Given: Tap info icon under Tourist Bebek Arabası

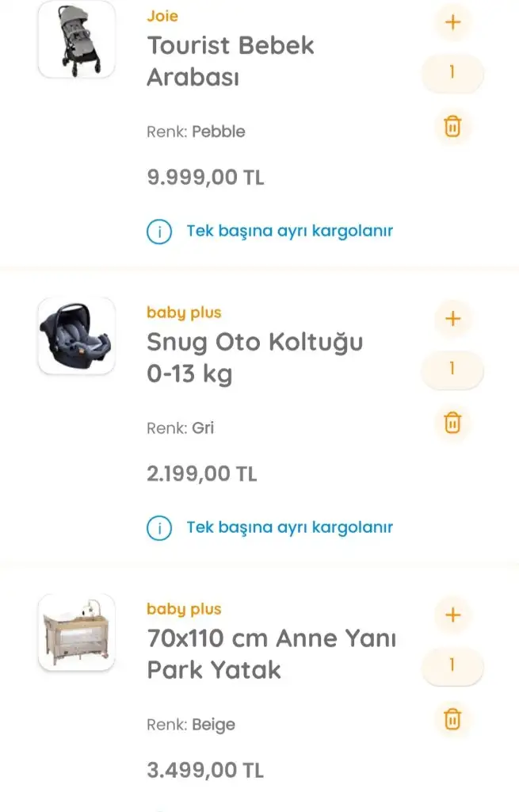Looking at the screenshot, I should tap(159, 232).
